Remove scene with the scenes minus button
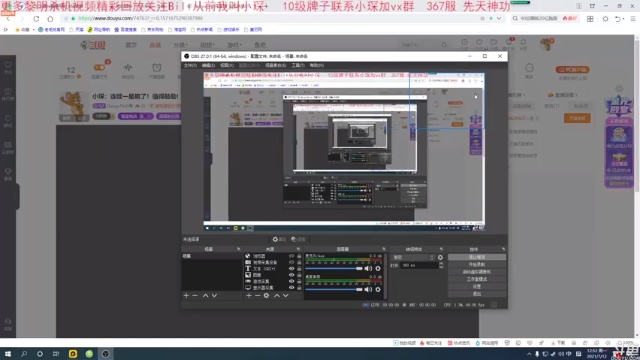The width and height of the screenshot is (640, 360). click(195, 296)
